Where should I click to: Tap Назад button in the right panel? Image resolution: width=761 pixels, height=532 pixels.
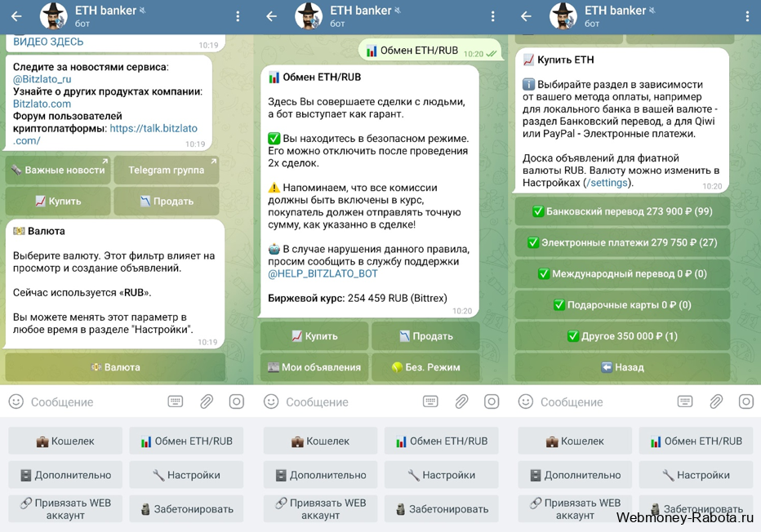[x=622, y=367]
